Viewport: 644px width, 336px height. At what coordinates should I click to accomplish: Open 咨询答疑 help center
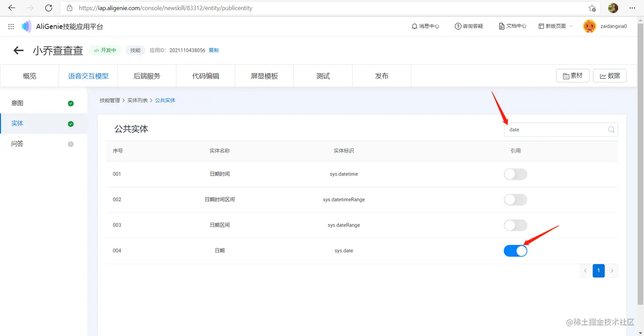point(469,26)
